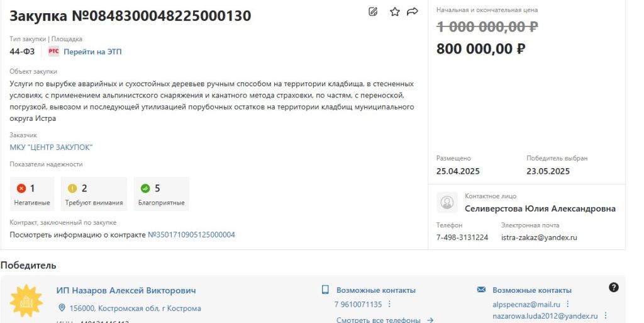Open options menu next to phone 7 9610071135
The width and height of the screenshot is (644, 323).
pos(389,304)
